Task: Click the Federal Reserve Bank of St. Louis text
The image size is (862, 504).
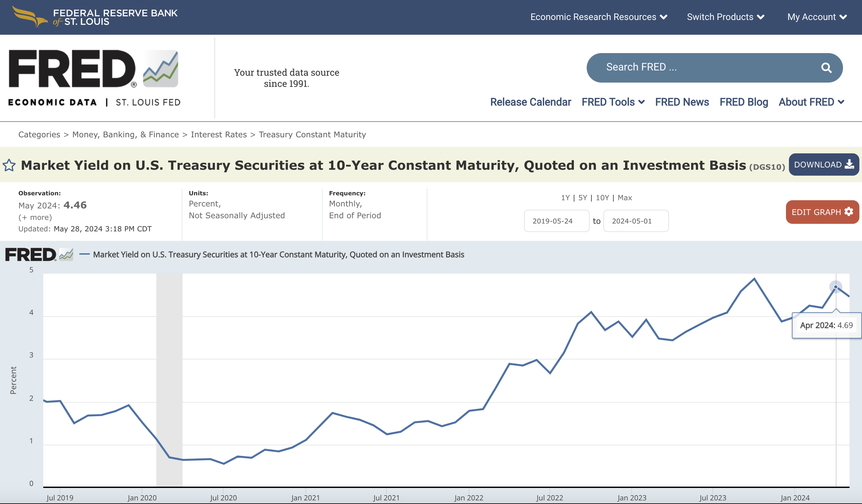Action: [115, 17]
